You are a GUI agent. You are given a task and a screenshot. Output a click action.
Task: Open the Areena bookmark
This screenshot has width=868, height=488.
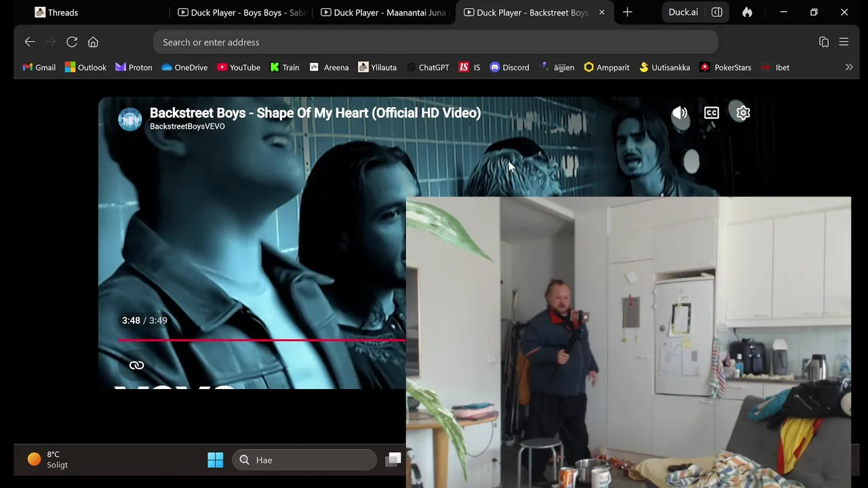pyautogui.click(x=329, y=67)
